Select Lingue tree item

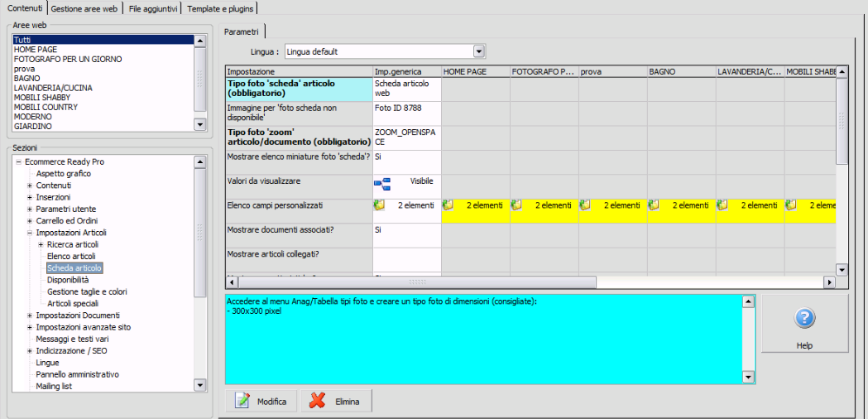(x=48, y=363)
